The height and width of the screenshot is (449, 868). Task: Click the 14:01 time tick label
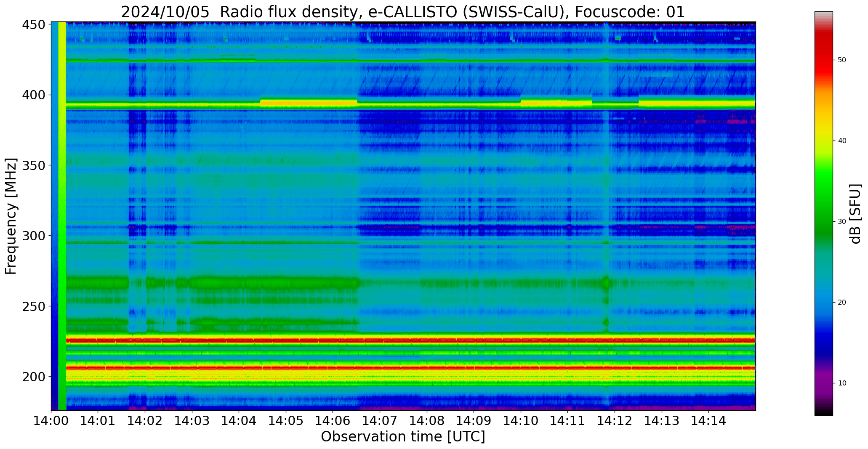[x=98, y=420]
